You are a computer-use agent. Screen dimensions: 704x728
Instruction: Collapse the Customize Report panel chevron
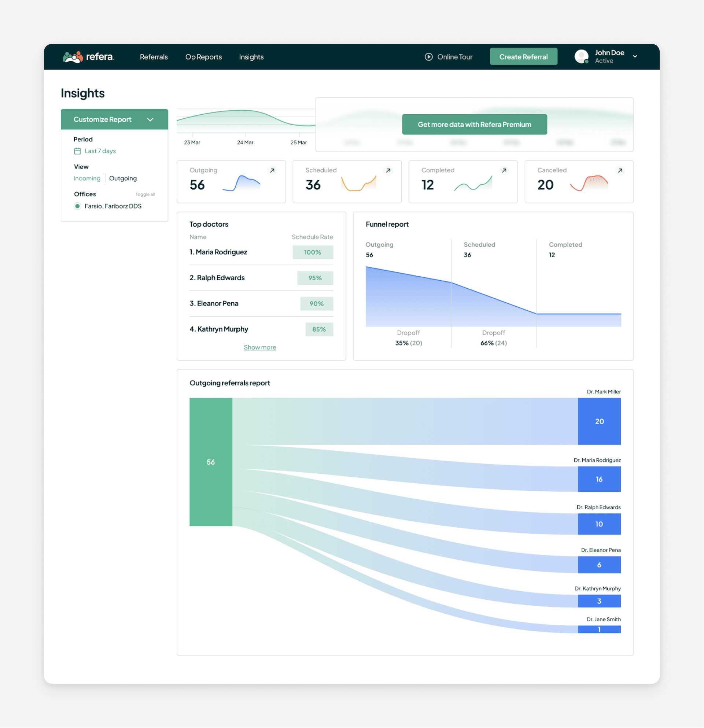(x=150, y=119)
